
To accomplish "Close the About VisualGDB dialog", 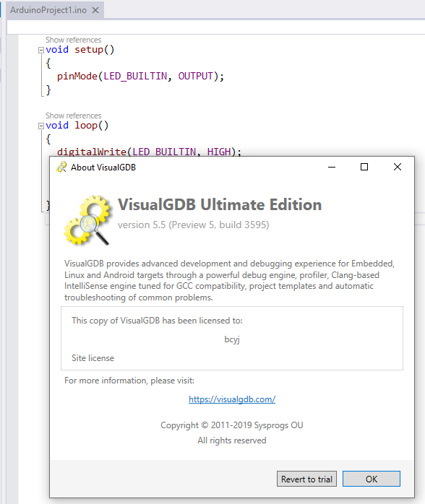I will coord(398,167).
